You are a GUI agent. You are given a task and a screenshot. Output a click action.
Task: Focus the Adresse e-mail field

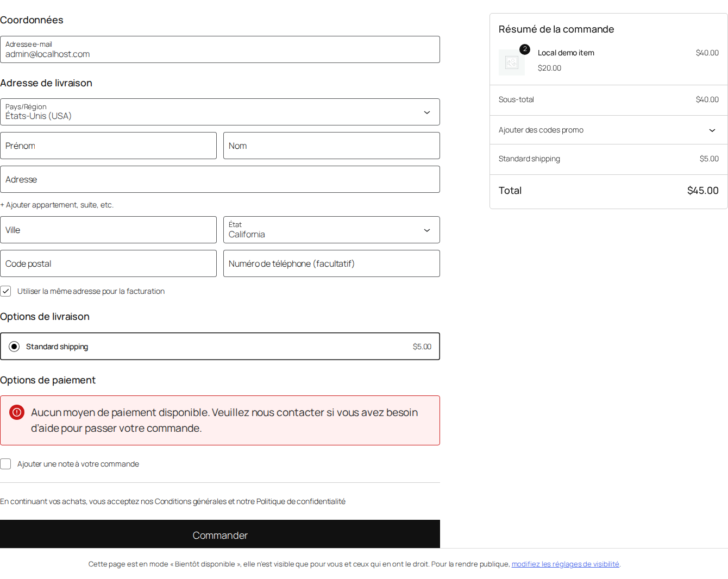[x=220, y=49]
